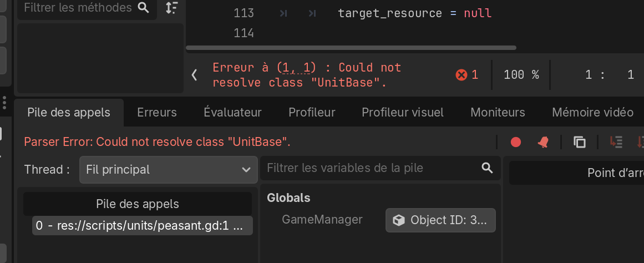The height and width of the screenshot is (263, 644).
Task: Click the magnifier in stack variables filter
Action: click(x=487, y=168)
